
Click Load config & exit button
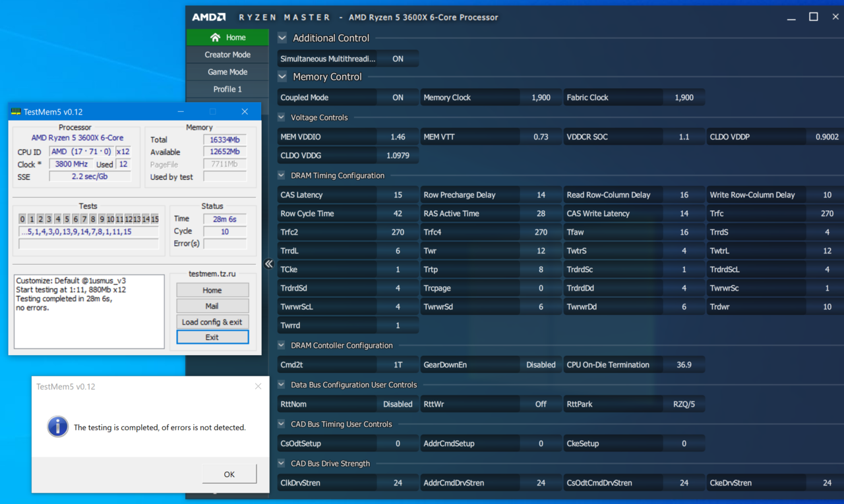pos(212,322)
